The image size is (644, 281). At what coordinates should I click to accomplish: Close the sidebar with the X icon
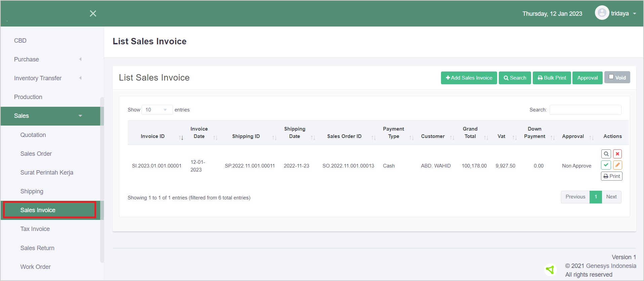point(93,13)
